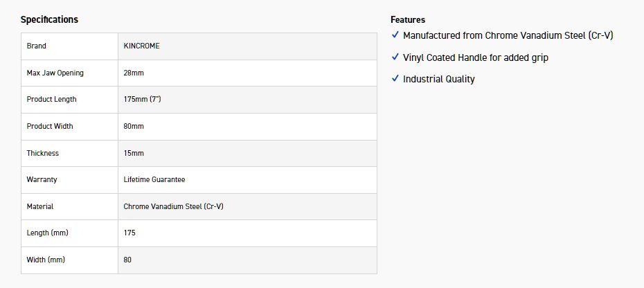Screen dimensions: 644x288
Task: Click the Max Jaw Opening label
Action: [x=55, y=73]
